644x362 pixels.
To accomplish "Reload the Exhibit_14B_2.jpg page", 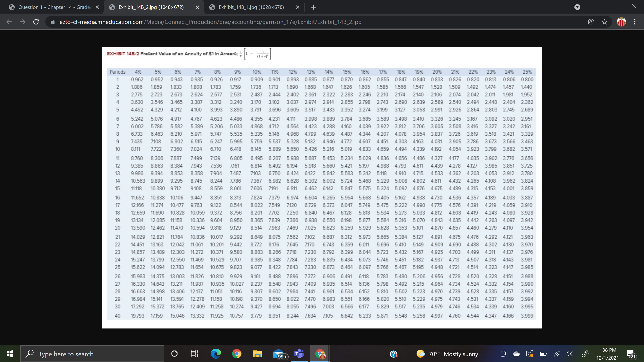I will [36, 22].
